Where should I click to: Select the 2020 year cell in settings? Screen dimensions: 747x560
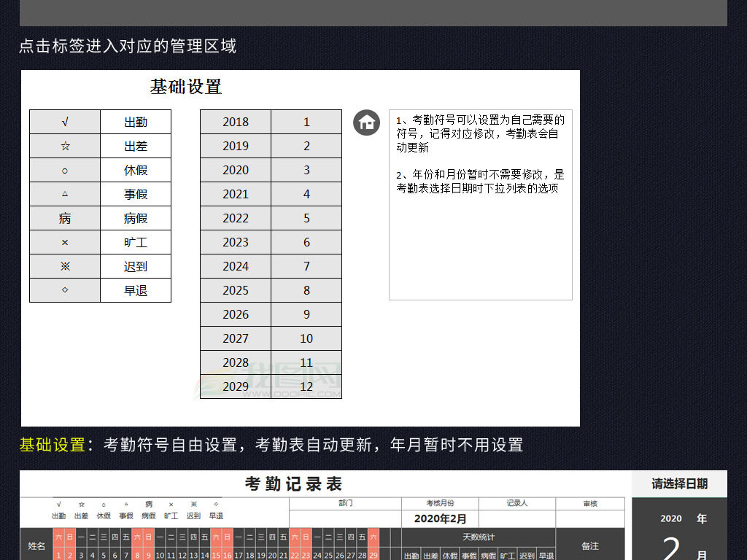(x=236, y=170)
